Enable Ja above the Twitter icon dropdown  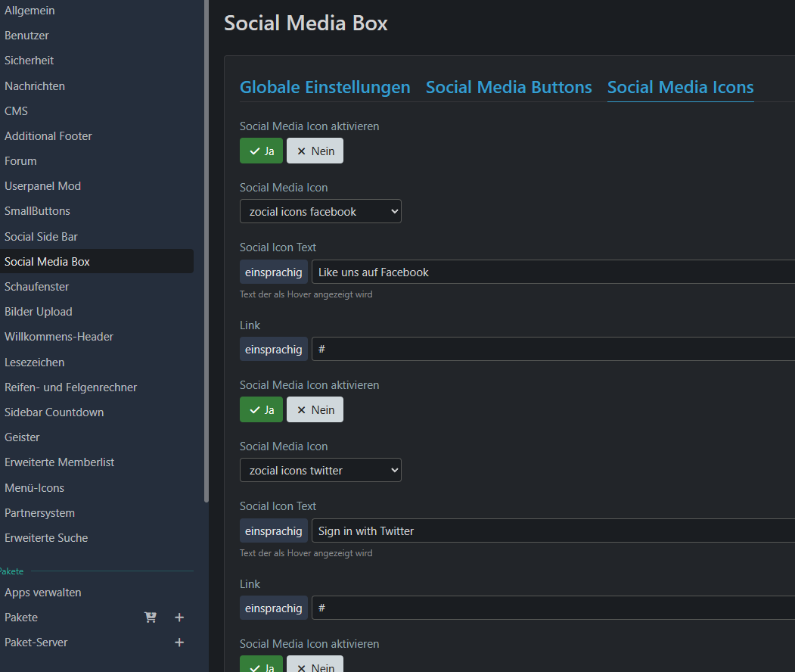(x=261, y=409)
